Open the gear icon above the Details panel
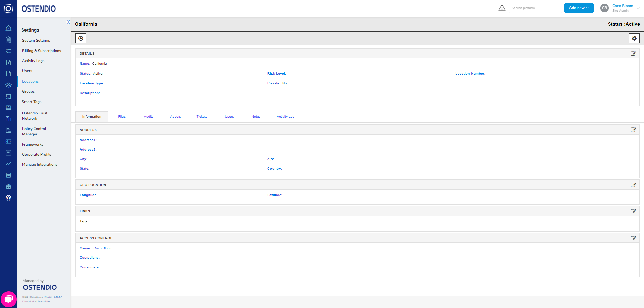644x308 pixels. click(634, 38)
